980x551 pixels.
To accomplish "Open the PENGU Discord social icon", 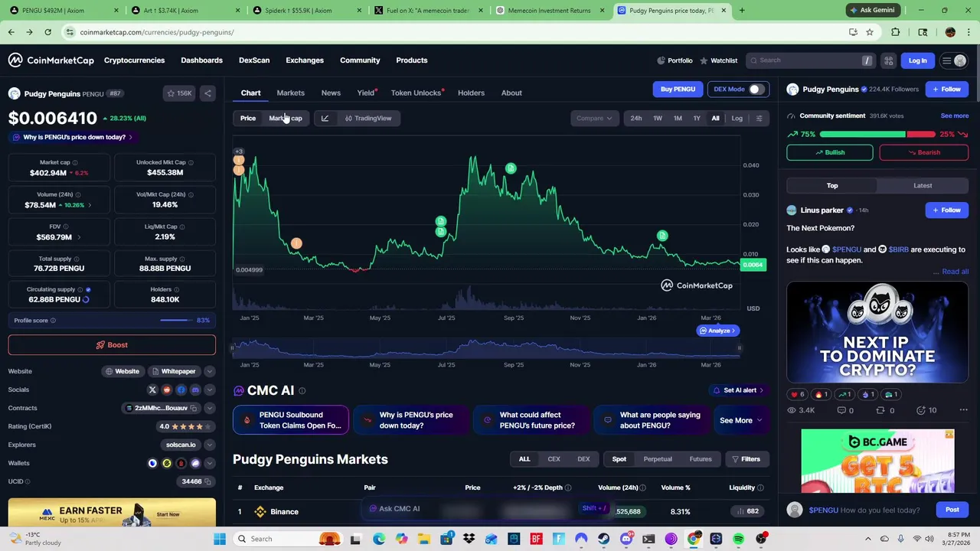I will point(195,390).
